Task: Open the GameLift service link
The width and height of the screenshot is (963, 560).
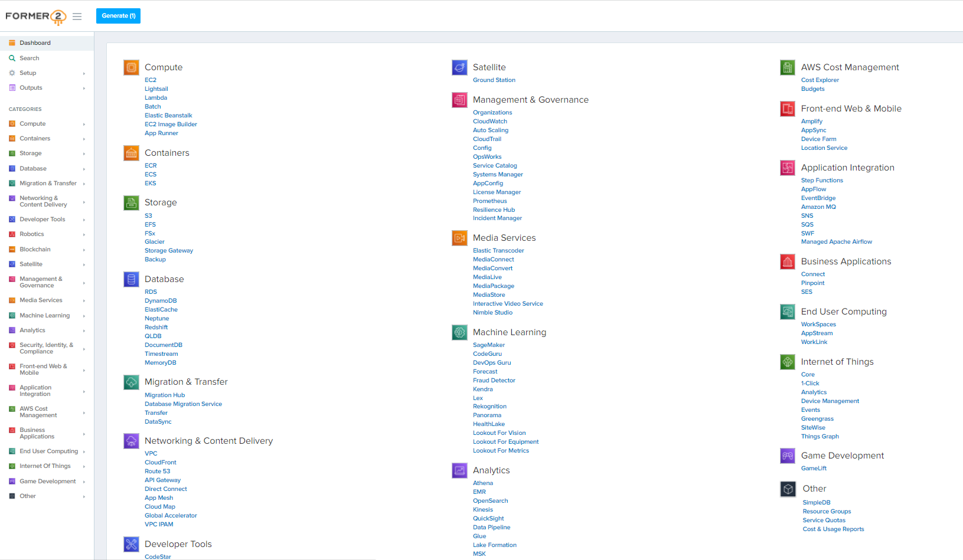Action: pos(814,469)
